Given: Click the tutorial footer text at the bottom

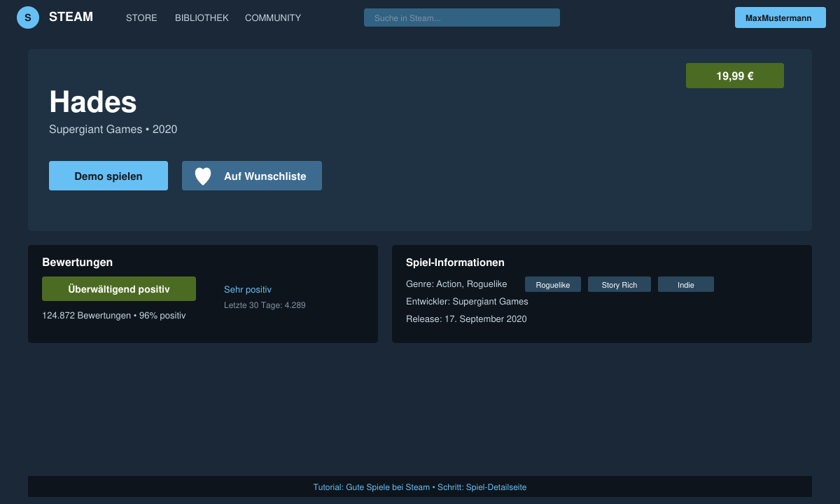Looking at the screenshot, I should pyautogui.click(x=420, y=487).
